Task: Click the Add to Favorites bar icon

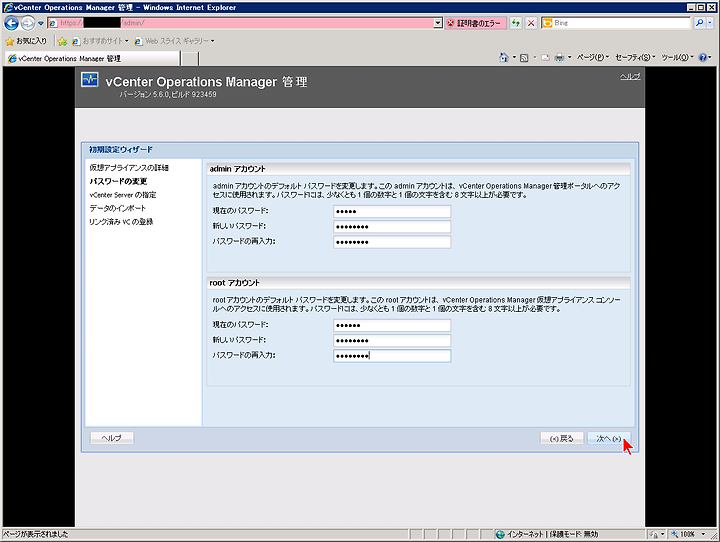Action: 62,41
